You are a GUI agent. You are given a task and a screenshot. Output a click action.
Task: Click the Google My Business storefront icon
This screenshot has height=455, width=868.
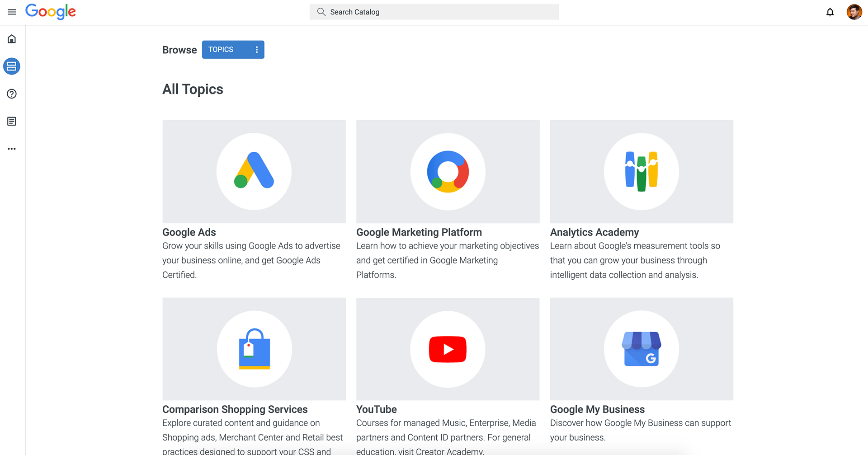coord(642,349)
